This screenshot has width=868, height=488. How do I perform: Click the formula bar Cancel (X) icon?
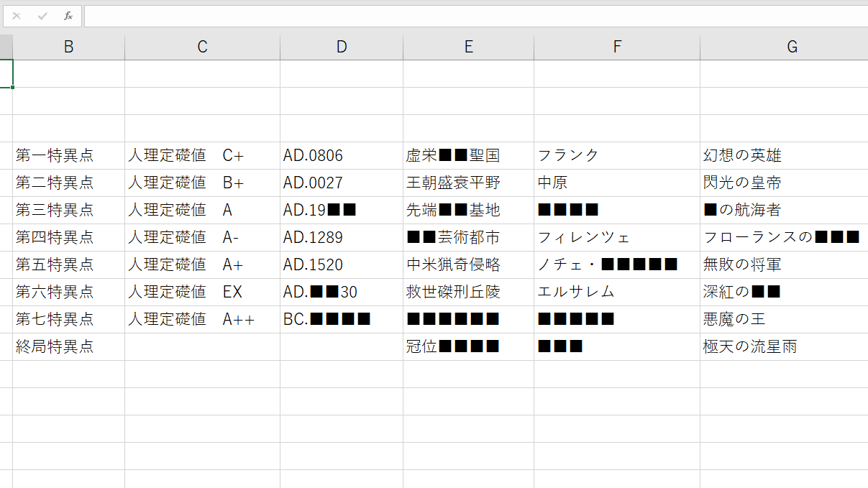17,16
